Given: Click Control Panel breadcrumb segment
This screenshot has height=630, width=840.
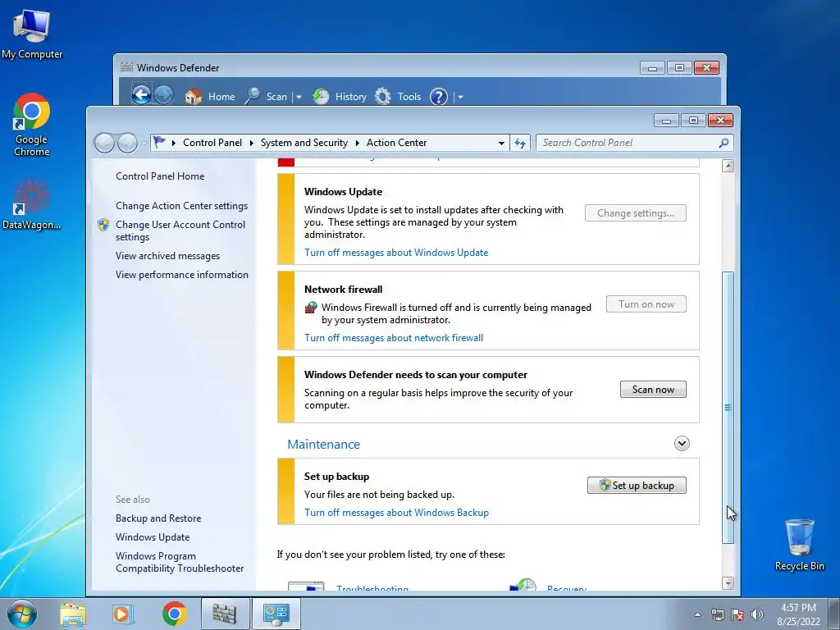Looking at the screenshot, I should tap(212, 143).
